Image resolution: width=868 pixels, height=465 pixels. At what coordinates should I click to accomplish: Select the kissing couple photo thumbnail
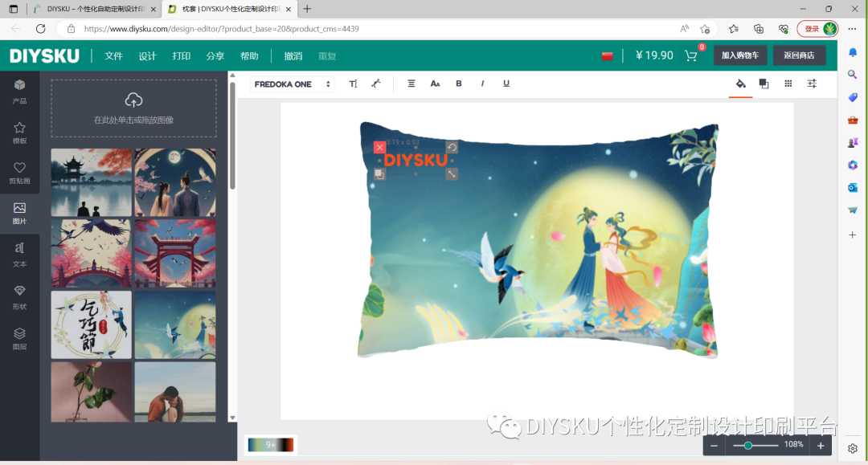175,392
